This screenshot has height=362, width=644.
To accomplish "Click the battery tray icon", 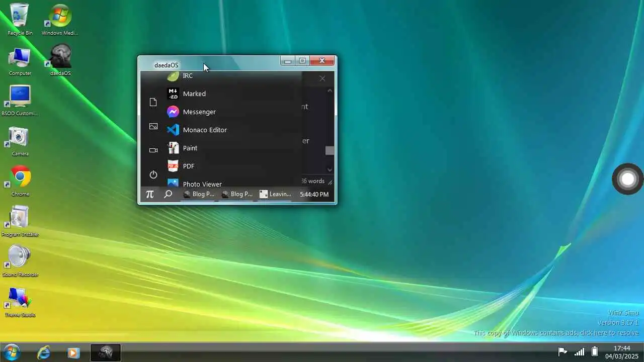I will click(594, 351).
